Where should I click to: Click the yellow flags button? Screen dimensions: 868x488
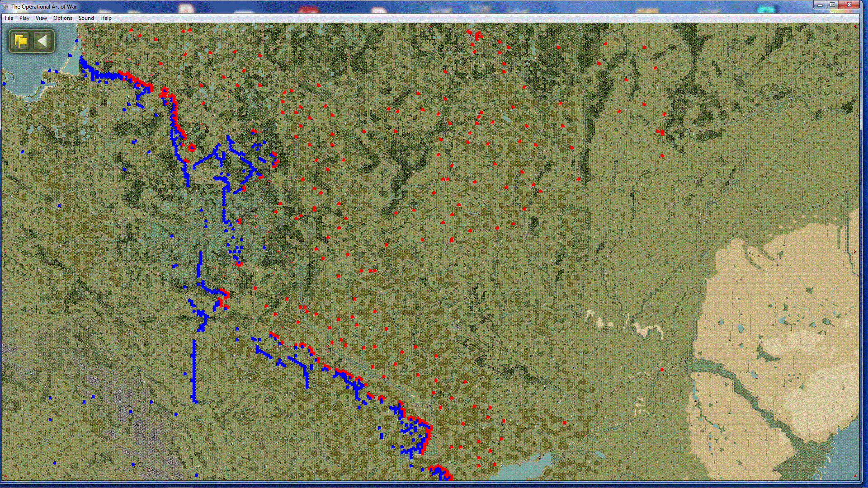[x=21, y=41]
